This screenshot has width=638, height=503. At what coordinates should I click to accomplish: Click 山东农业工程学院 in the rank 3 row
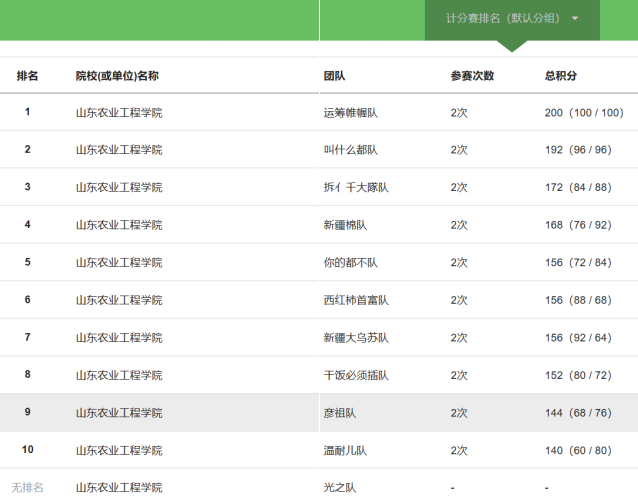[x=119, y=187]
